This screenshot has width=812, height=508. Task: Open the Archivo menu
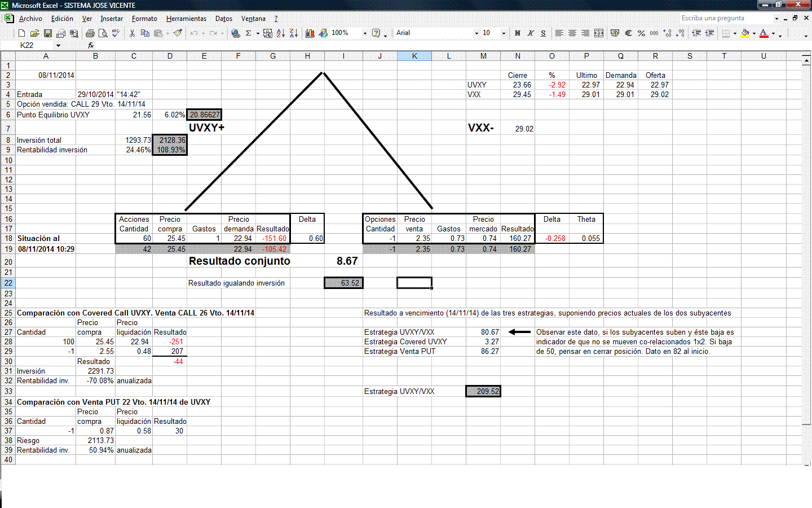pyautogui.click(x=30, y=19)
